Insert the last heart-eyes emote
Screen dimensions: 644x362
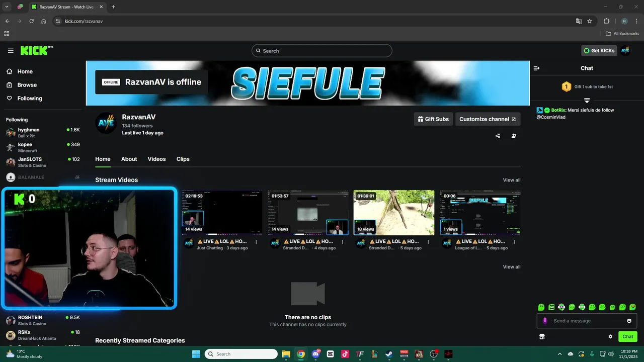coord(633,307)
